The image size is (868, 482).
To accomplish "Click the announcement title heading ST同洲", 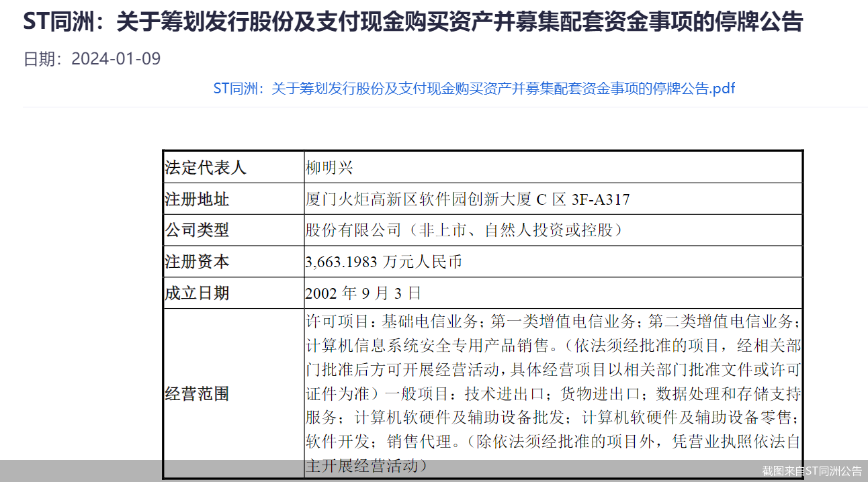I will pyautogui.click(x=413, y=22).
